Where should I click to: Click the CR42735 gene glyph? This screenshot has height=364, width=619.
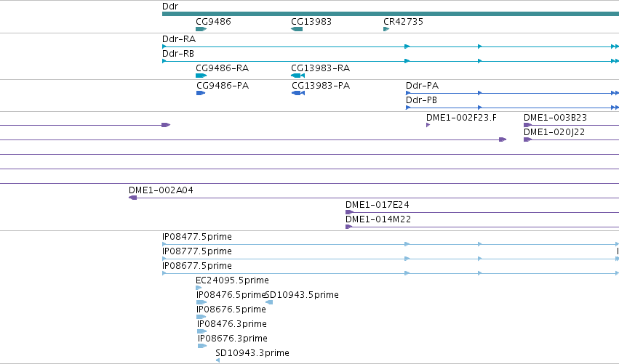click(386, 29)
